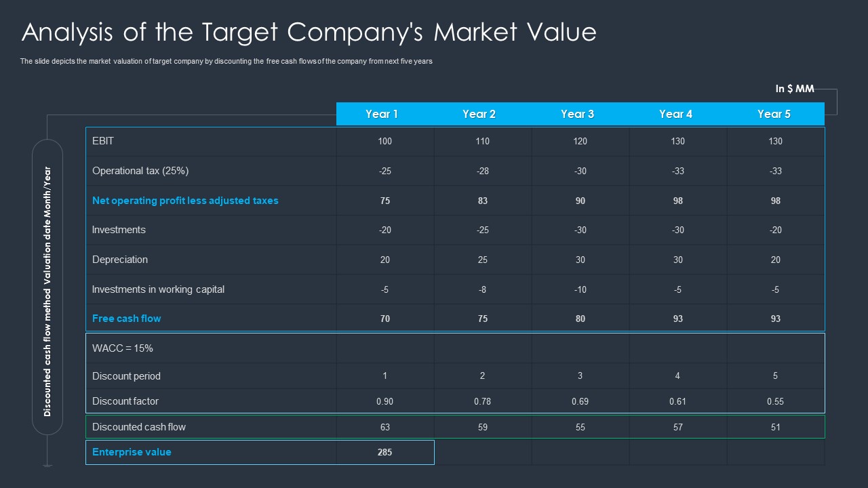Select Net operating profit value 83
Viewport: 868px width, 488px height.
point(483,201)
